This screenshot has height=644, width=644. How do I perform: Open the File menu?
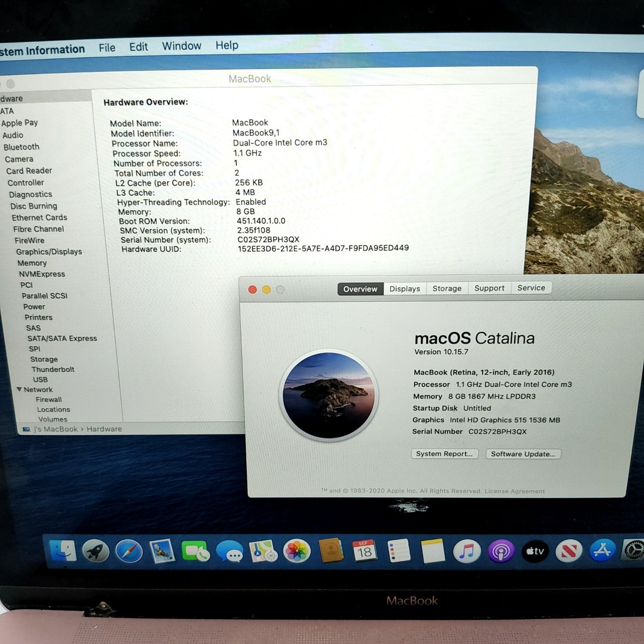point(107,48)
